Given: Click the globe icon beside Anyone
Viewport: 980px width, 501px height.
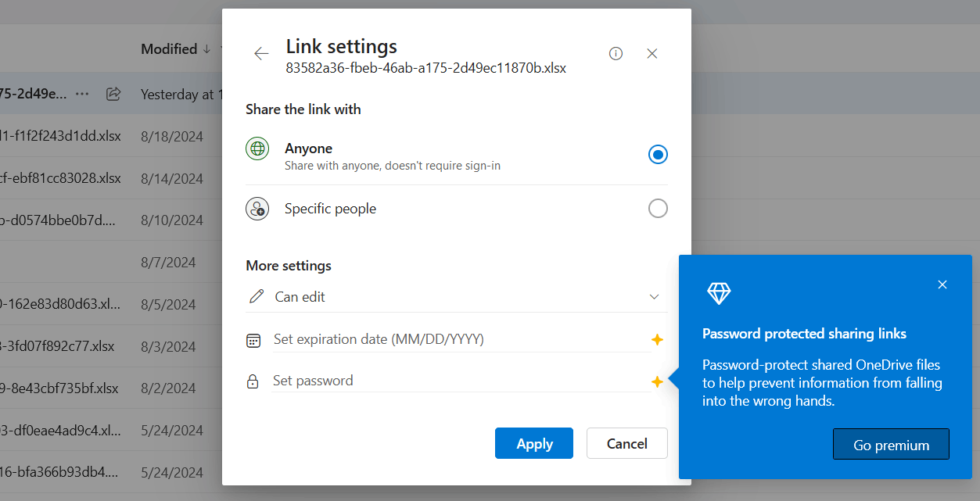Looking at the screenshot, I should 257,148.
